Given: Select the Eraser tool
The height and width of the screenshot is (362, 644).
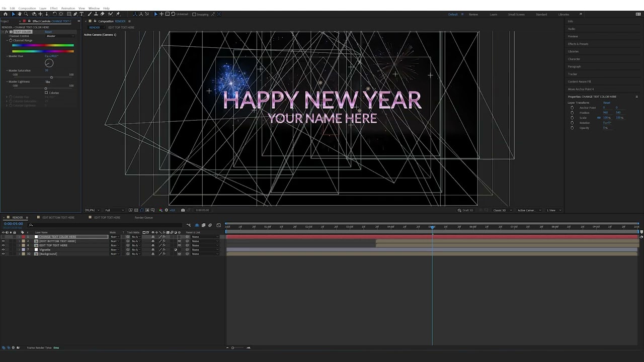Looking at the screenshot, I should click(103, 14).
